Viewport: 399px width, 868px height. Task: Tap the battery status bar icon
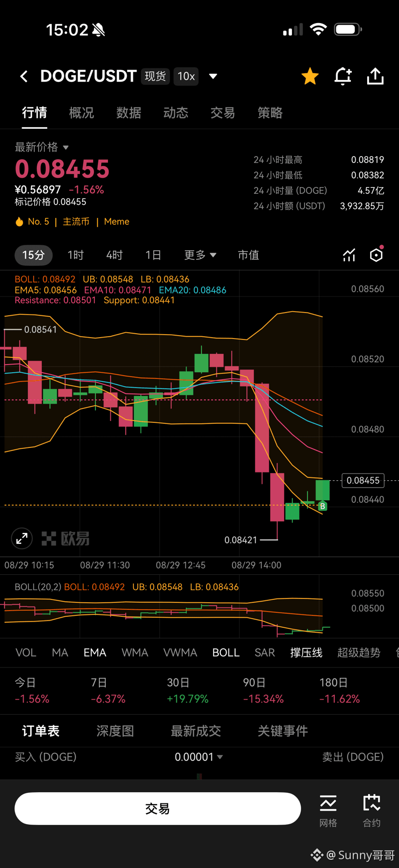click(x=348, y=29)
